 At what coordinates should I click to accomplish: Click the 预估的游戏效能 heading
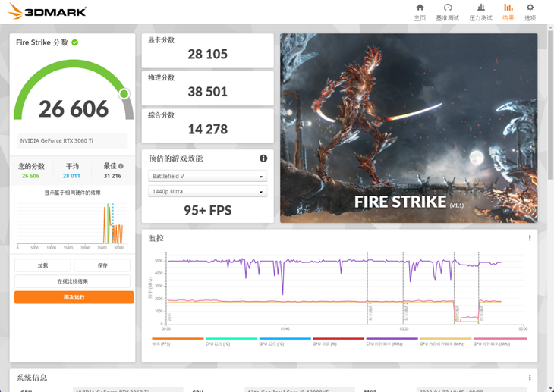pyautogui.click(x=175, y=158)
